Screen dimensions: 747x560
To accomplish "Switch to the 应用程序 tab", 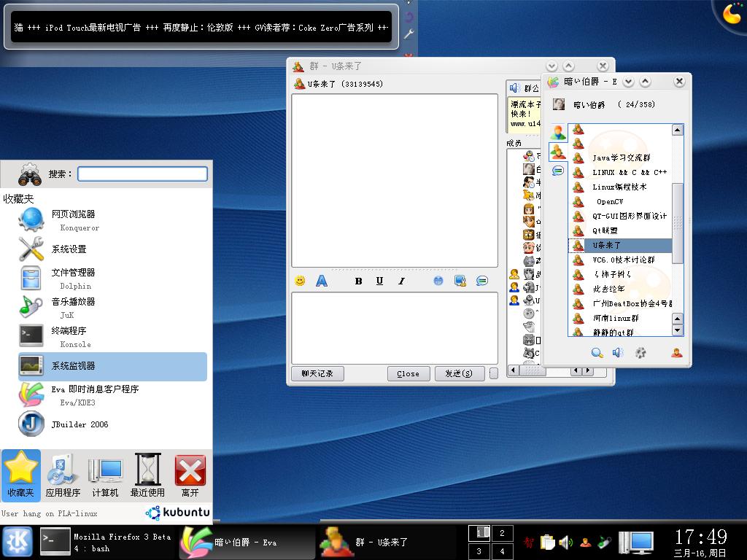I will click(x=63, y=475).
